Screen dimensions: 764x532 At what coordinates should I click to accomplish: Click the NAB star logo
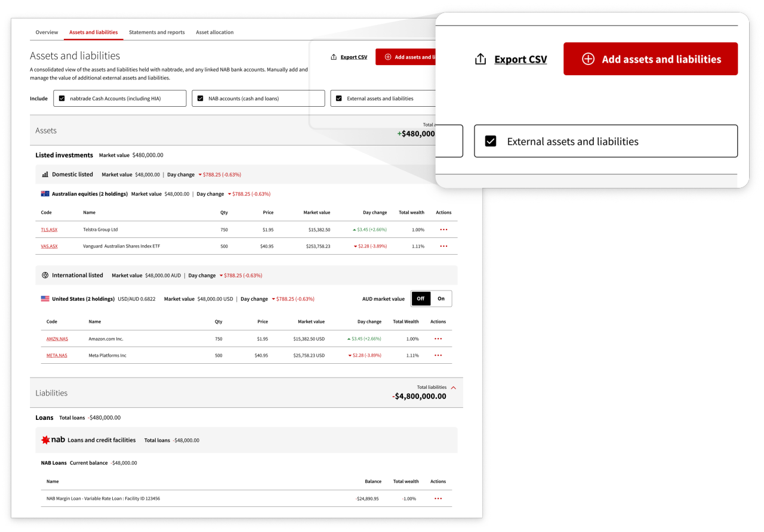(45, 440)
